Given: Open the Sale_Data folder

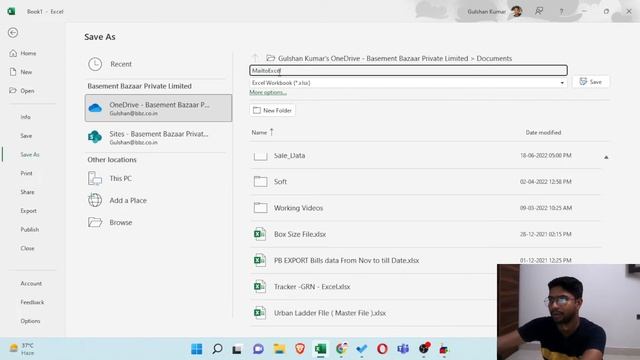Looking at the screenshot, I should pos(426,156).
